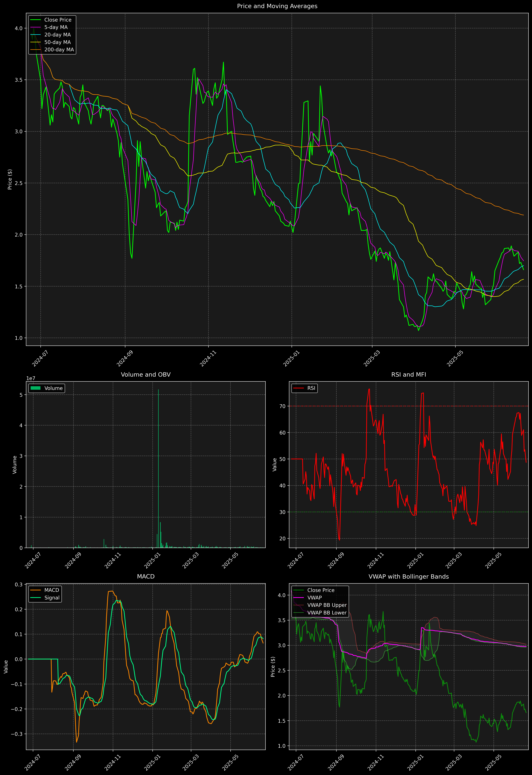
Task: Click the 'VWAP BB Upper' legend label
Action: coord(327,605)
